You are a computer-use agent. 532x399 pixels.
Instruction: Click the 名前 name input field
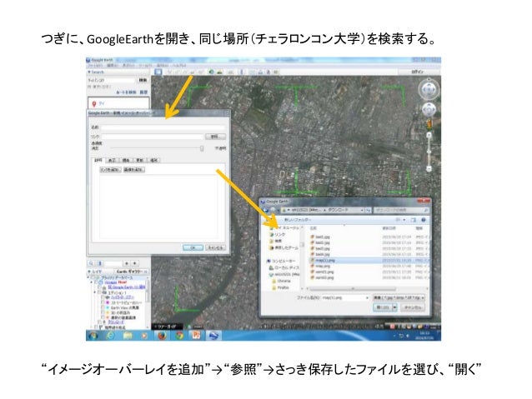163,127
